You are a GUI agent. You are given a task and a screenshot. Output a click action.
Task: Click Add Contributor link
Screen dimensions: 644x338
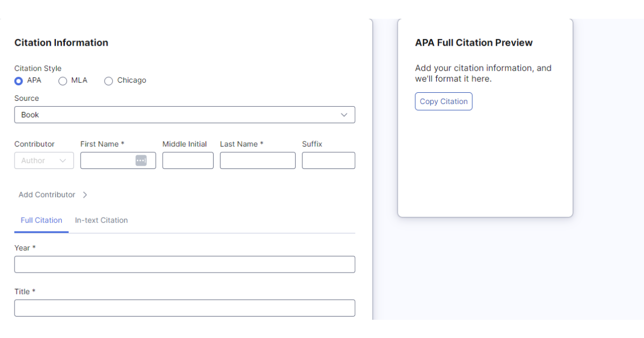click(47, 195)
